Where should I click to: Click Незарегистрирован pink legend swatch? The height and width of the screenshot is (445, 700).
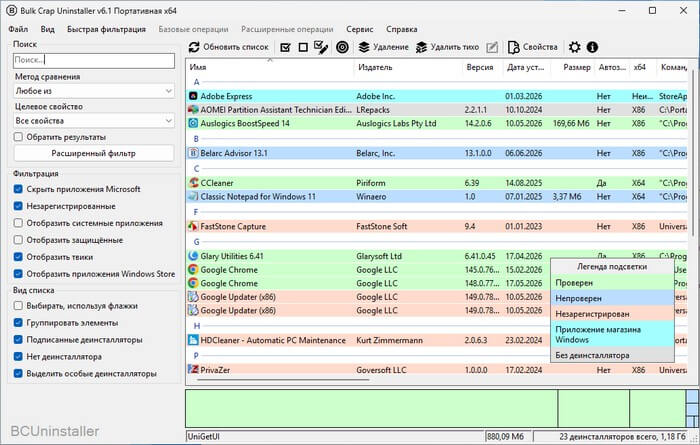[x=612, y=314]
